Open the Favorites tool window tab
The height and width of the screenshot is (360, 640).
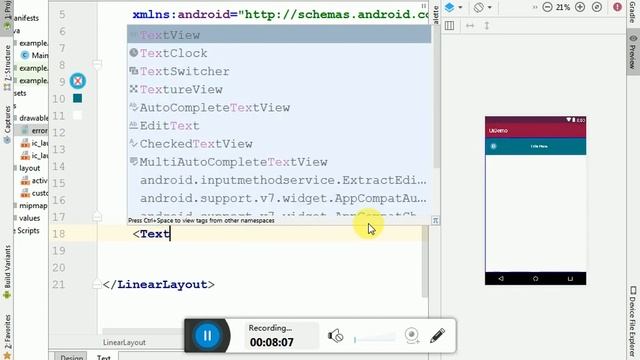point(7,337)
